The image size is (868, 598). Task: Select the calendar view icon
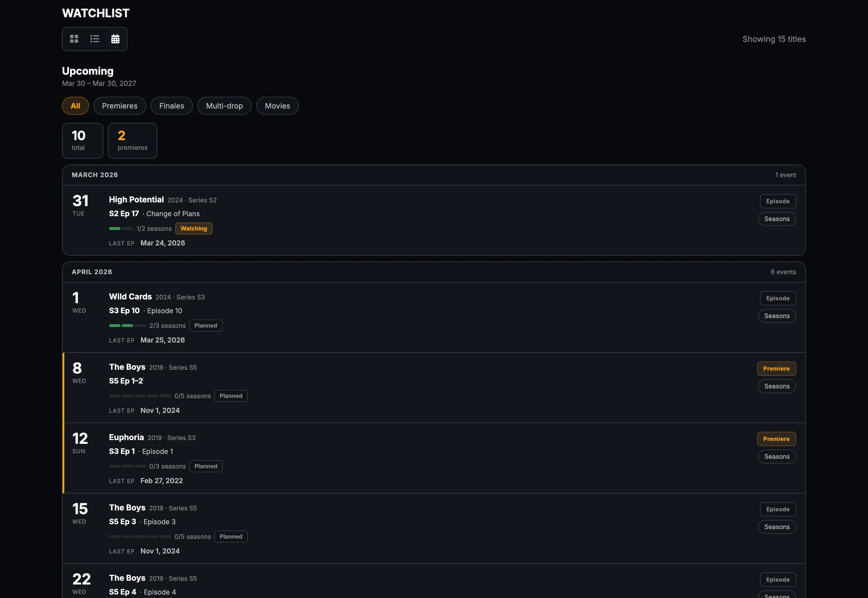point(115,39)
